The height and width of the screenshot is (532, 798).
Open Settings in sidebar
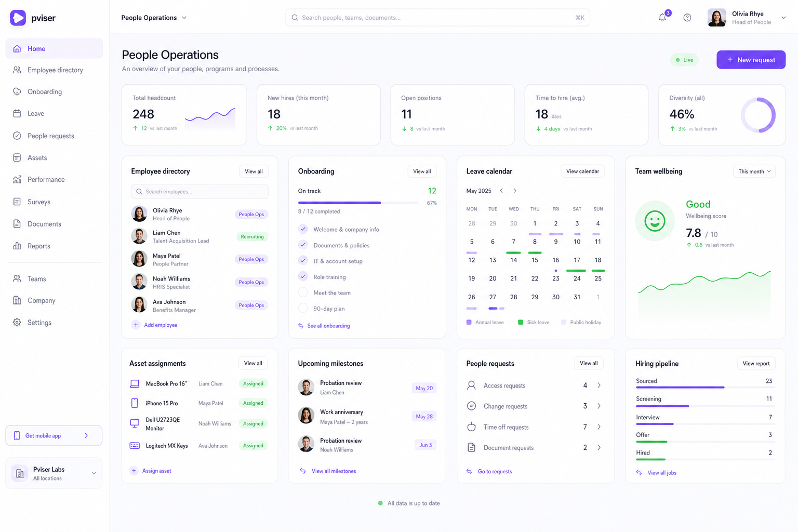coord(54,323)
